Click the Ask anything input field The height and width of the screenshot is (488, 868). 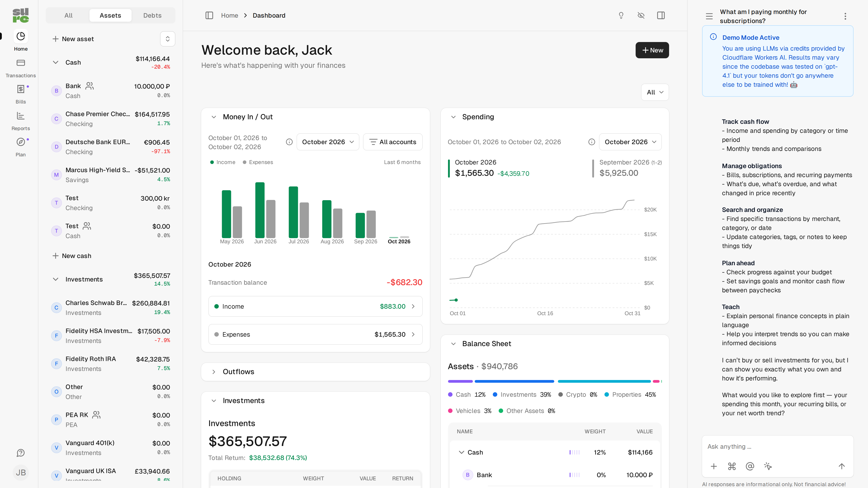pyautogui.click(x=777, y=446)
